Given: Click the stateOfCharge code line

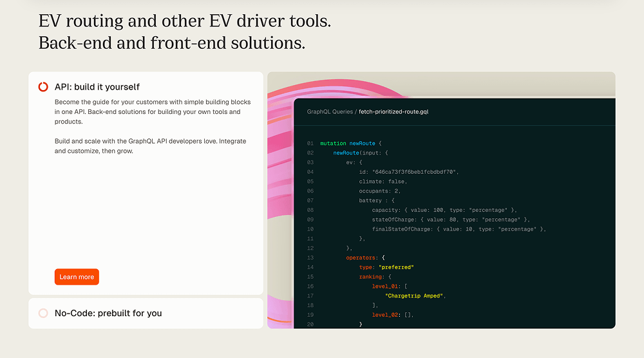Looking at the screenshot, I should click(451, 220).
